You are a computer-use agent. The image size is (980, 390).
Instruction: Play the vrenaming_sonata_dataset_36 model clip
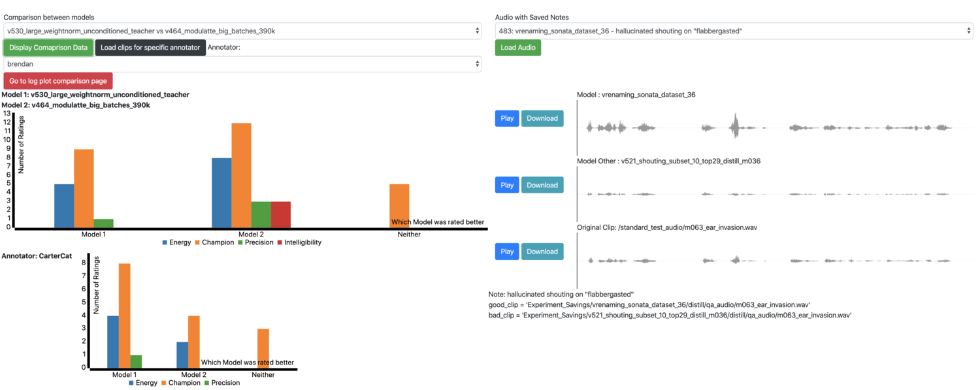[x=507, y=118]
